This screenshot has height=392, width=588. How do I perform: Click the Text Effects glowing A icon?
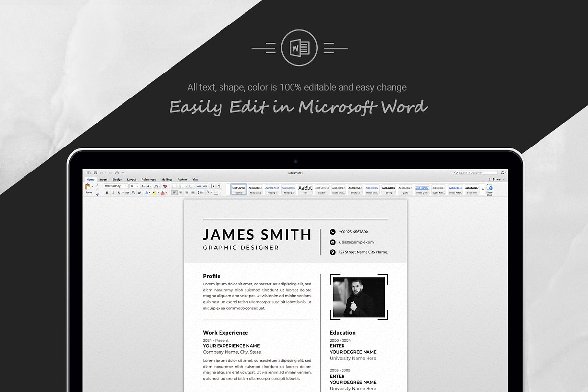[x=147, y=193]
